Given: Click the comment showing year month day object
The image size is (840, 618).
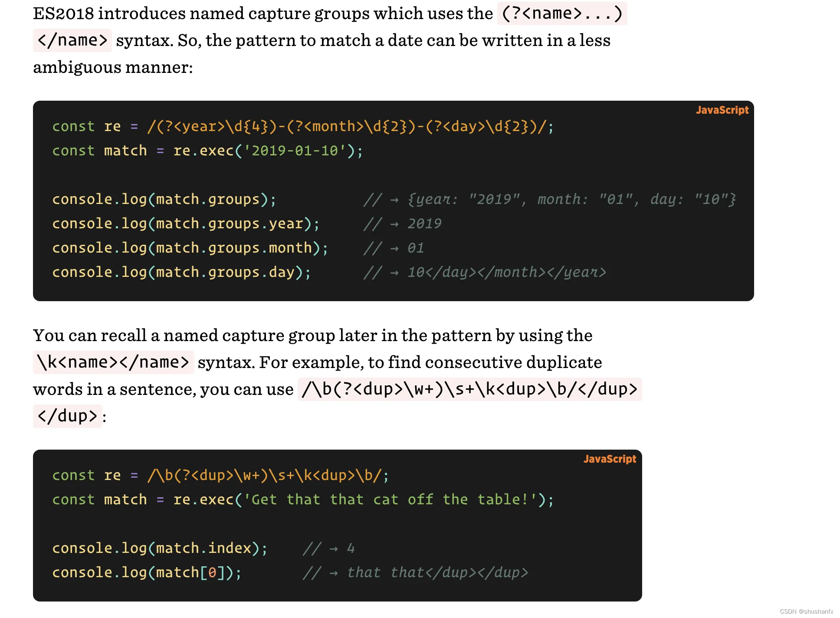Looking at the screenshot, I should coord(550,200).
